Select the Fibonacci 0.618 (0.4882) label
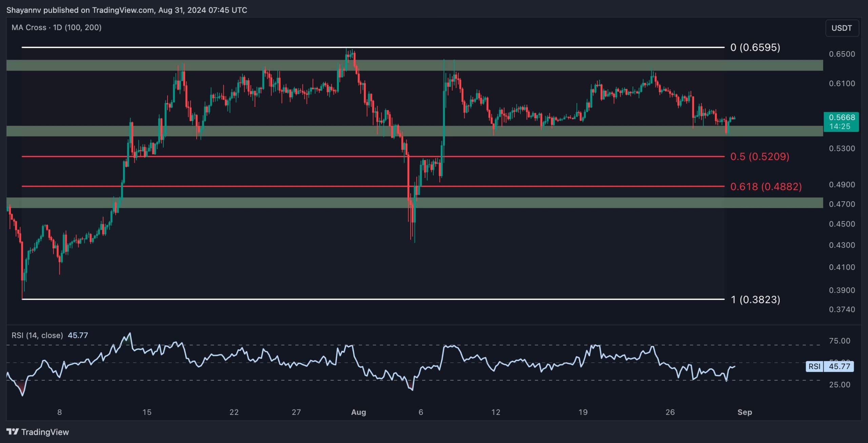 click(766, 186)
